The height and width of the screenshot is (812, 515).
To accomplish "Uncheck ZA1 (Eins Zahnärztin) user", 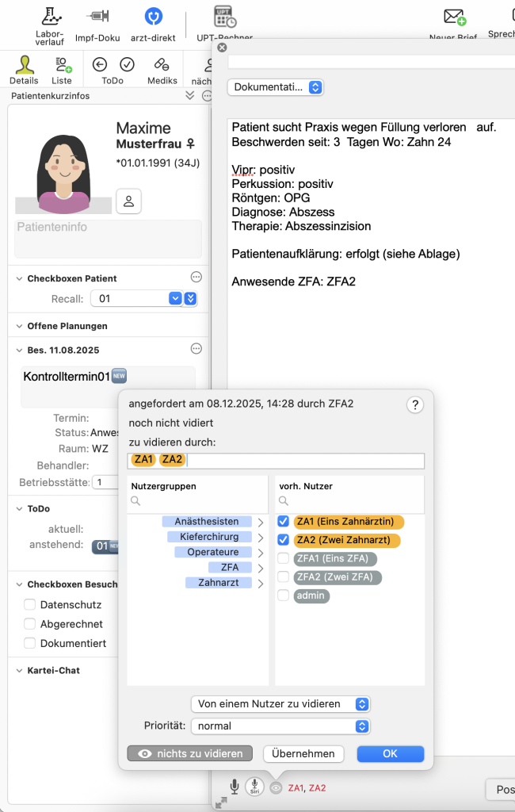I will (284, 522).
